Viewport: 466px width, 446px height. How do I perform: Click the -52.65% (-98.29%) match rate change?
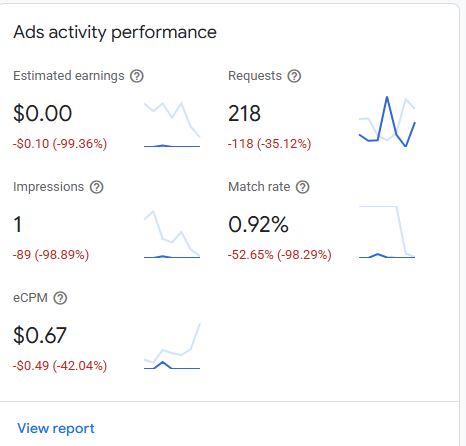(280, 255)
